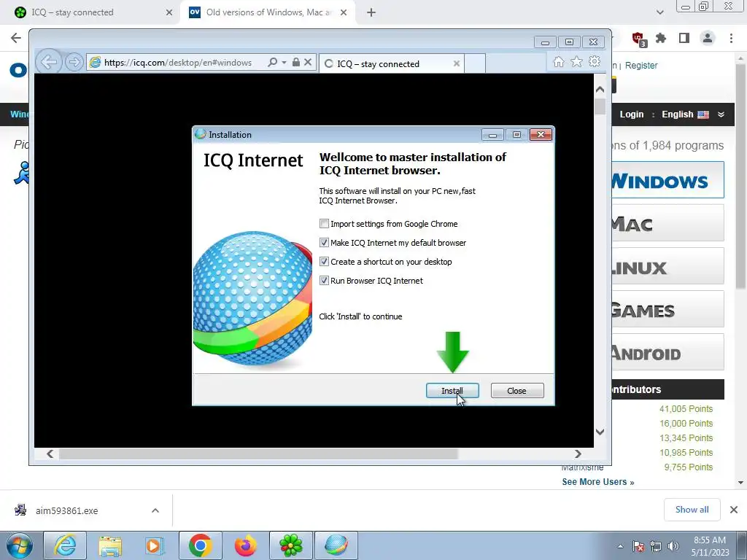Expand options for aim593861.exe download
This screenshot has width=747, height=560.
coord(155,510)
